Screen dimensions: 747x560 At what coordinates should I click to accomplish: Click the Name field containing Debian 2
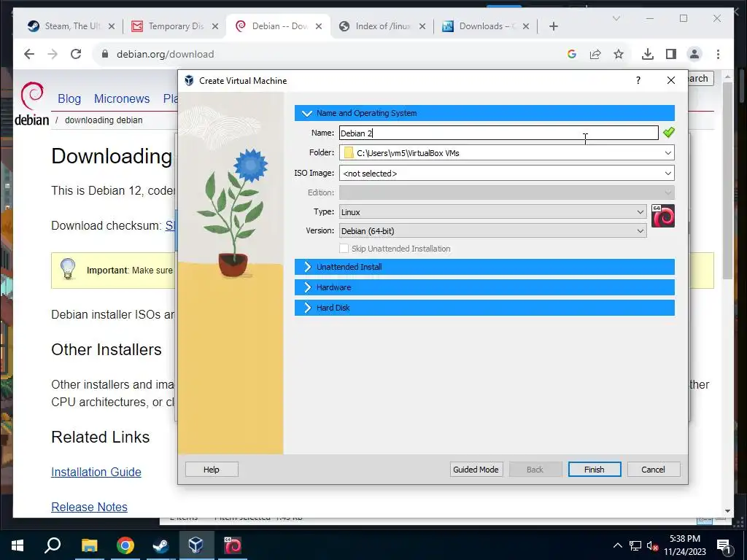pos(499,133)
